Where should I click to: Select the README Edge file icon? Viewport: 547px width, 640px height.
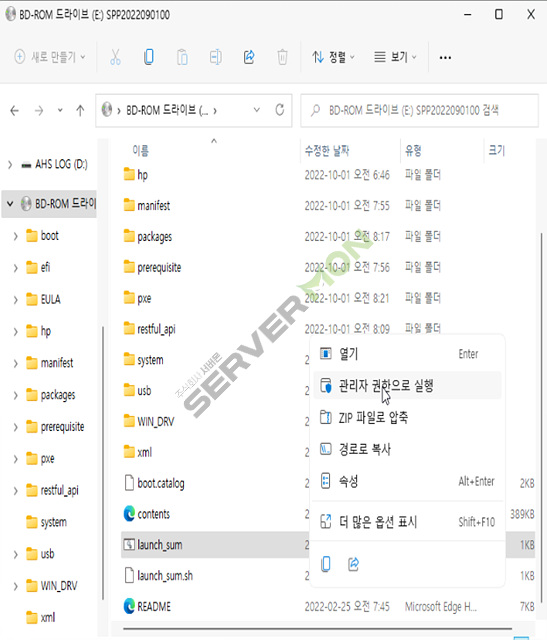point(129,606)
